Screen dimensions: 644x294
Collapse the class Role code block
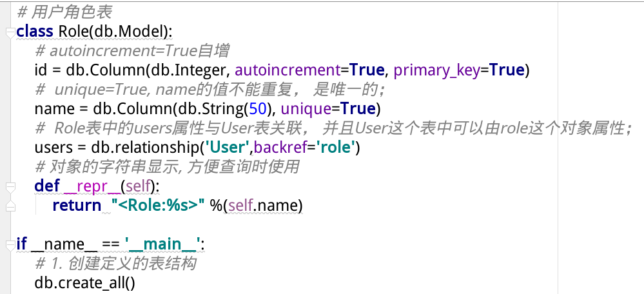(11, 34)
